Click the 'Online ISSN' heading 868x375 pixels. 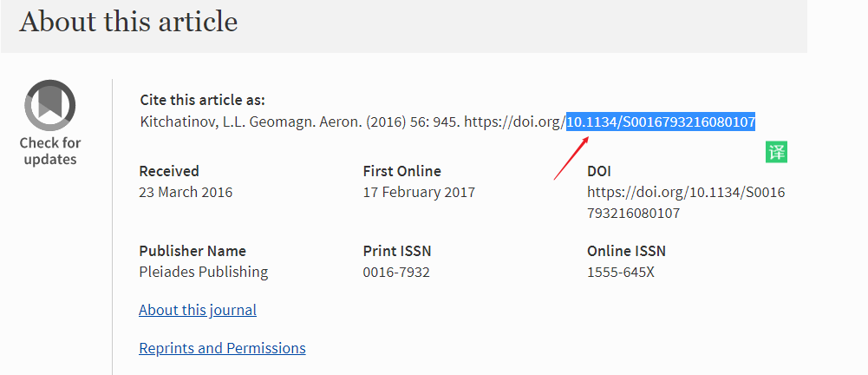[626, 251]
